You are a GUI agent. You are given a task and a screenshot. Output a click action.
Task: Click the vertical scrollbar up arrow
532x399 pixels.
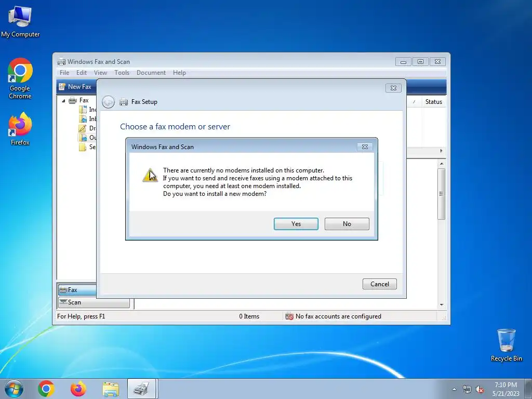pos(442,164)
